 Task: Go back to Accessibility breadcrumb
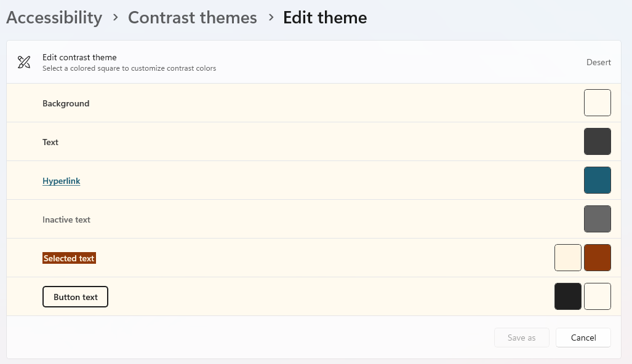[x=54, y=18]
